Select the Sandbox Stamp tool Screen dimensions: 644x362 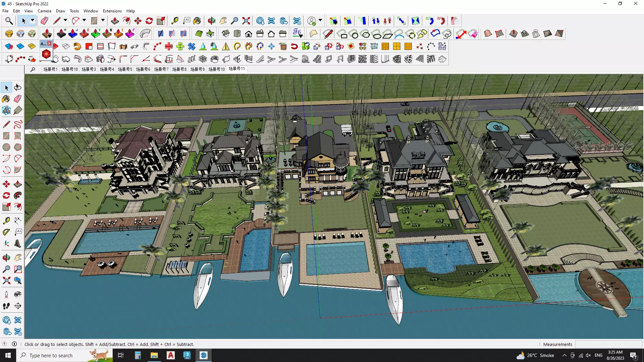tap(525, 34)
